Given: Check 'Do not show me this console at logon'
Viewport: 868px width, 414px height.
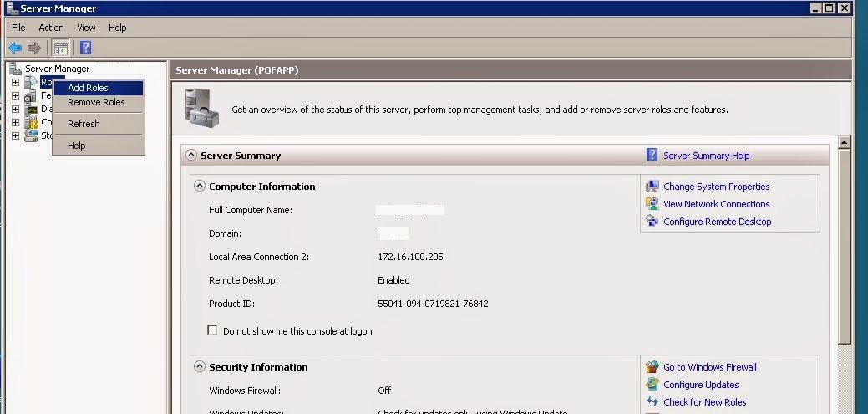Looking at the screenshot, I should pyautogui.click(x=212, y=330).
